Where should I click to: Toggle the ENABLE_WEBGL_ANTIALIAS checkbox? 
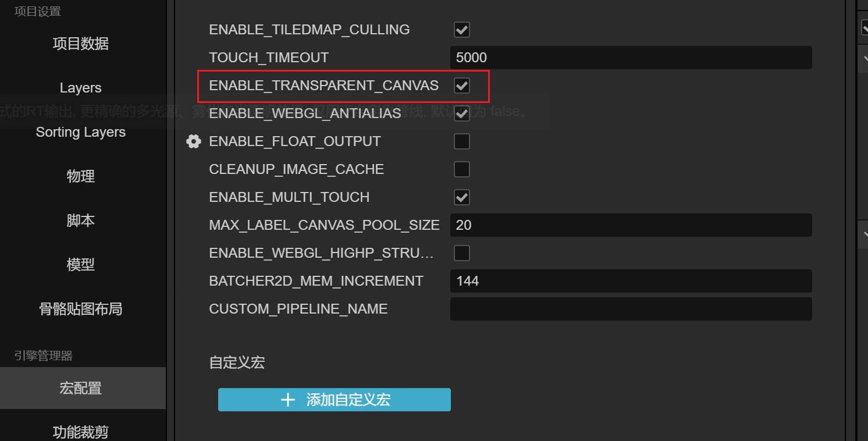pyautogui.click(x=462, y=113)
